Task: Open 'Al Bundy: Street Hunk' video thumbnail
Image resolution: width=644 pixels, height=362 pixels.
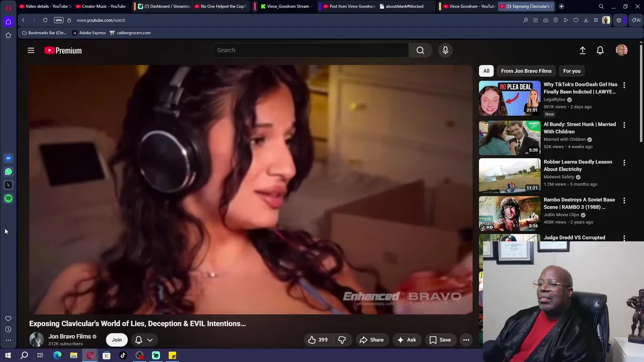Action: tap(510, 138)
